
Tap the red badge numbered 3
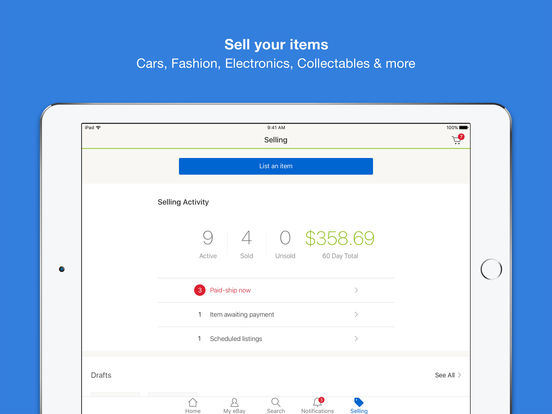[x=200, y=290]
